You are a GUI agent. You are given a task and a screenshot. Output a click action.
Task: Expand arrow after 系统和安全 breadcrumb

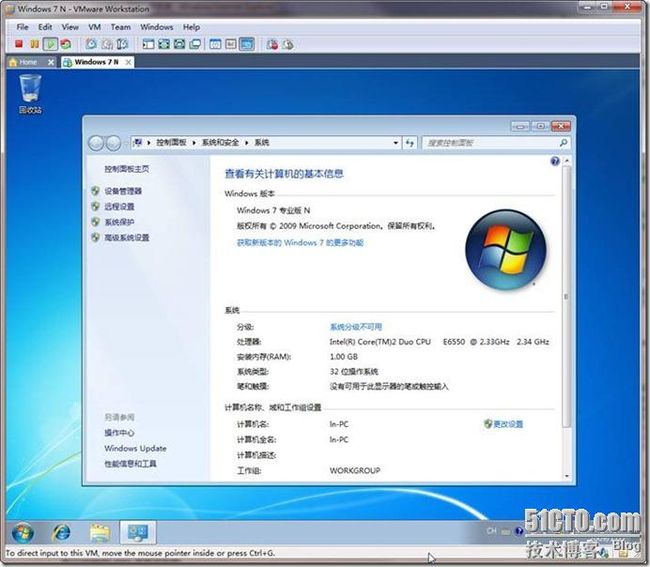coord(247,143)
